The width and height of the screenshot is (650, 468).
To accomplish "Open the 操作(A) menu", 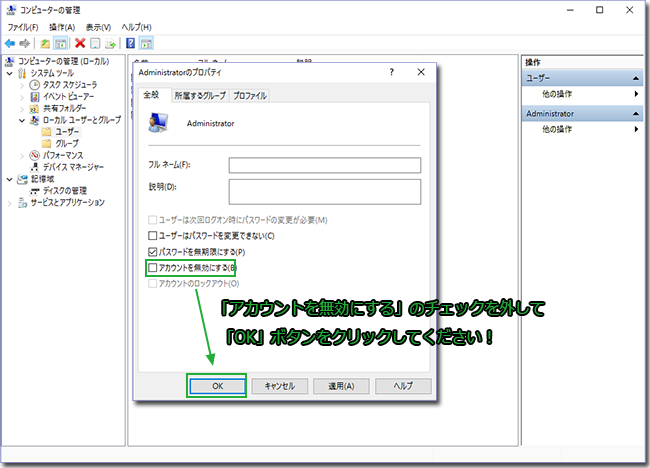I will click(x=62, y=27).
